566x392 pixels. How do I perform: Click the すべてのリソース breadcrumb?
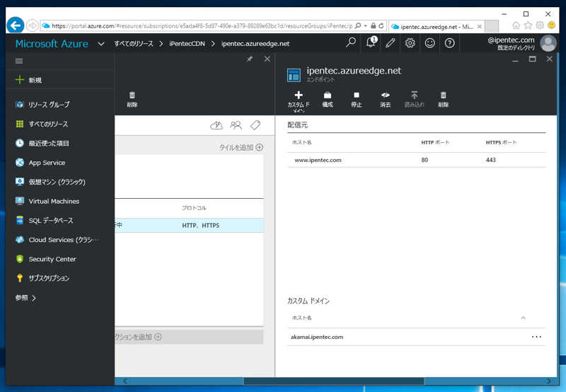[134, 44]
